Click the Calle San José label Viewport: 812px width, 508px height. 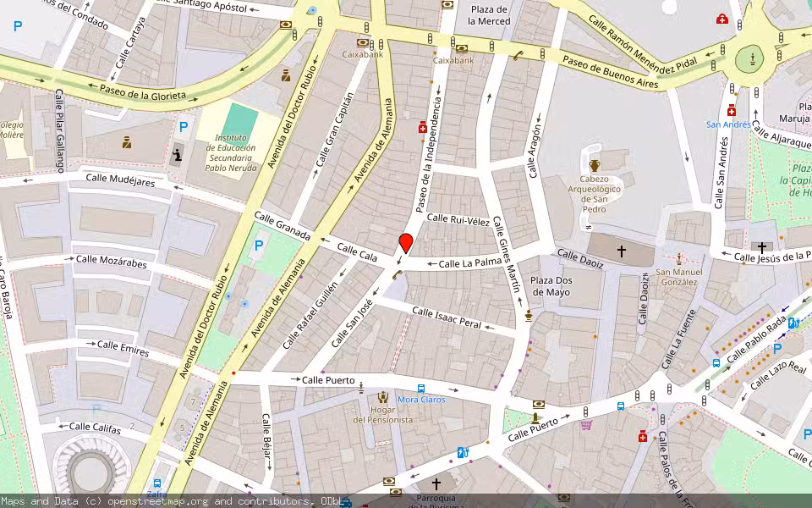coord(352,323)
